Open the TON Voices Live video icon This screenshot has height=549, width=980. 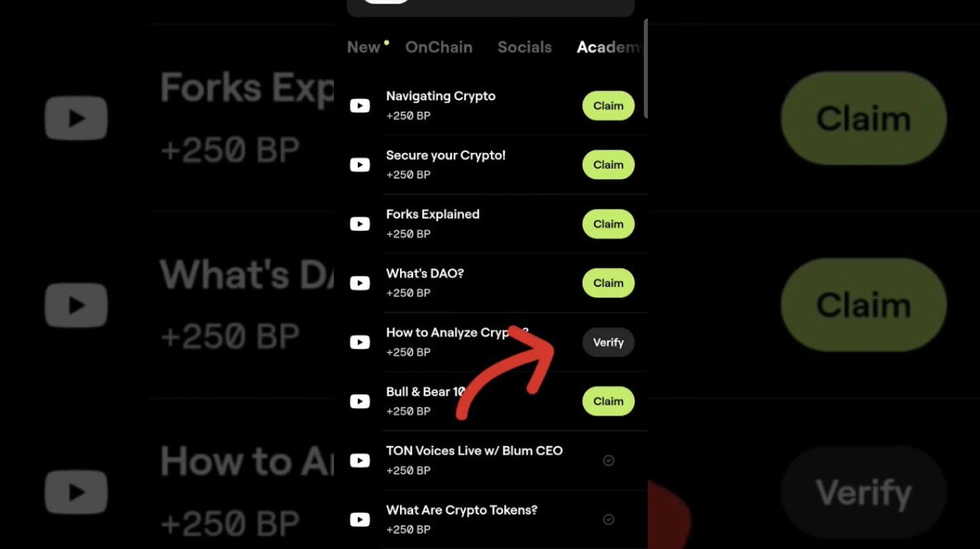point(359,461)
